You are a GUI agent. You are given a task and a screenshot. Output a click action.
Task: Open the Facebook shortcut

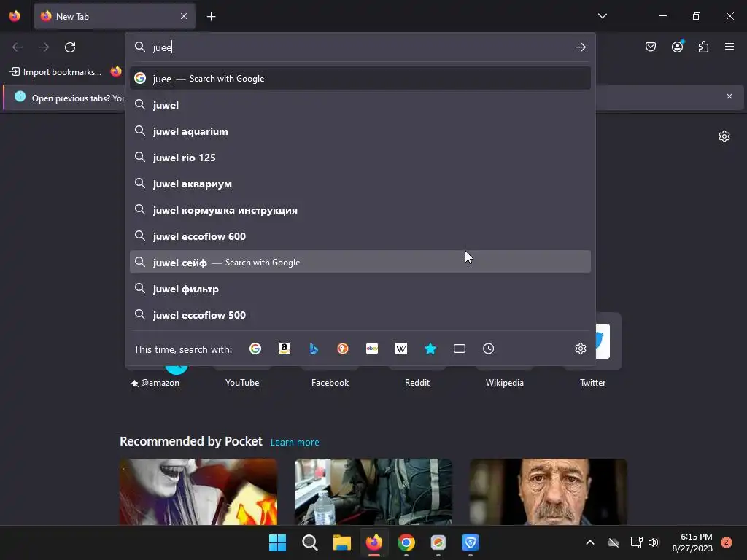pyautogui.click(x=330, y=382)
